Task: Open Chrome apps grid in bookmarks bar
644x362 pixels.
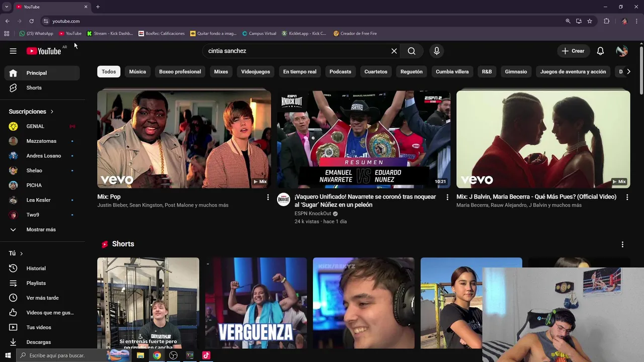Action: [7, 34]
